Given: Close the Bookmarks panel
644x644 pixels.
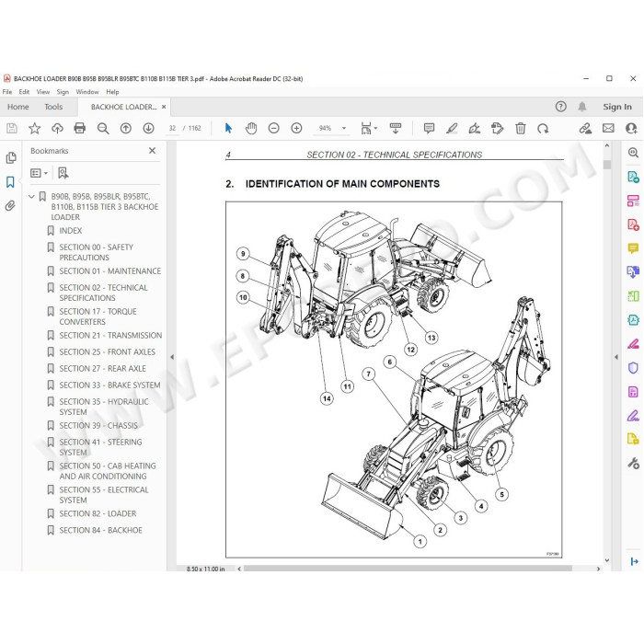Looking at the screenshot, I should (x=152, y=151).
